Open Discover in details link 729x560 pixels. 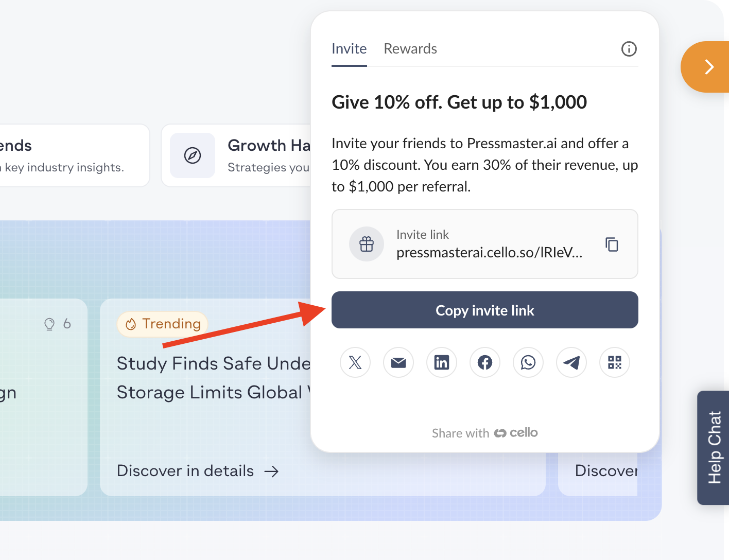click(198, 471)
